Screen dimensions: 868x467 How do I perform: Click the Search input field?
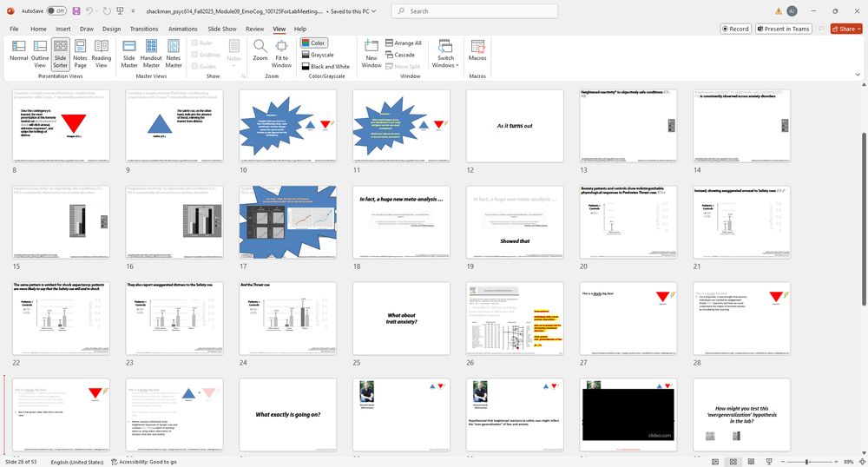475,11
